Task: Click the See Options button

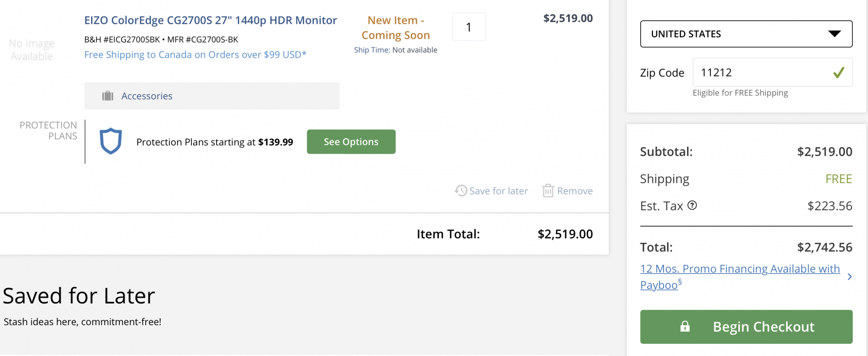Action: 351,142
